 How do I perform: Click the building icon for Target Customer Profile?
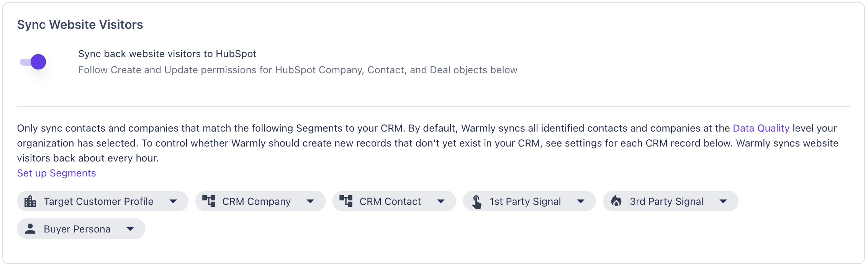(x=30, y=201)
